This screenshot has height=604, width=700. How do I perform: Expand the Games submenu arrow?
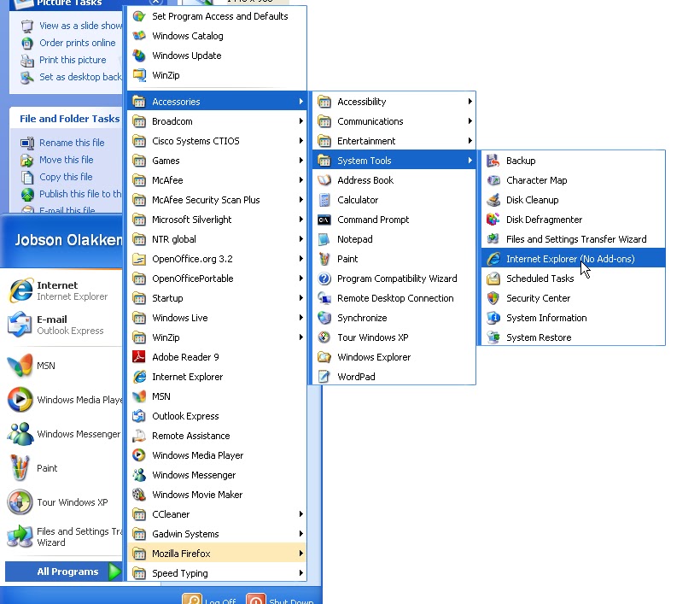click(300, 161)
